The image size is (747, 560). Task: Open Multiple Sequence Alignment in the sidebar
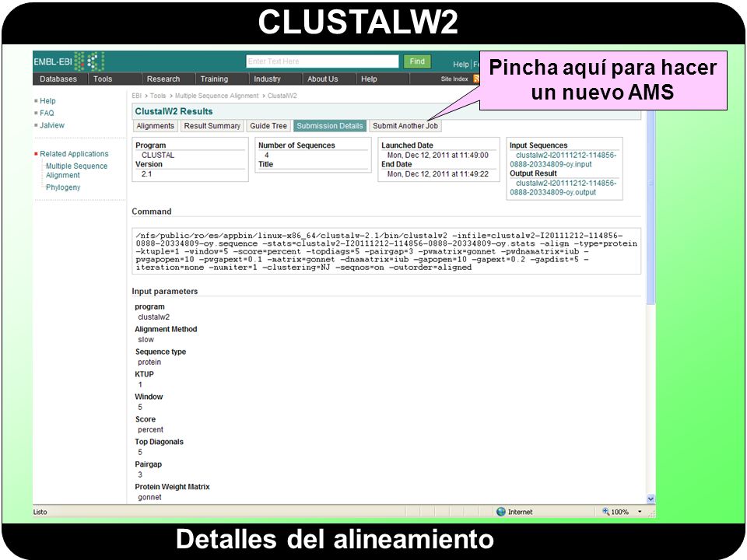click(76, 170)
